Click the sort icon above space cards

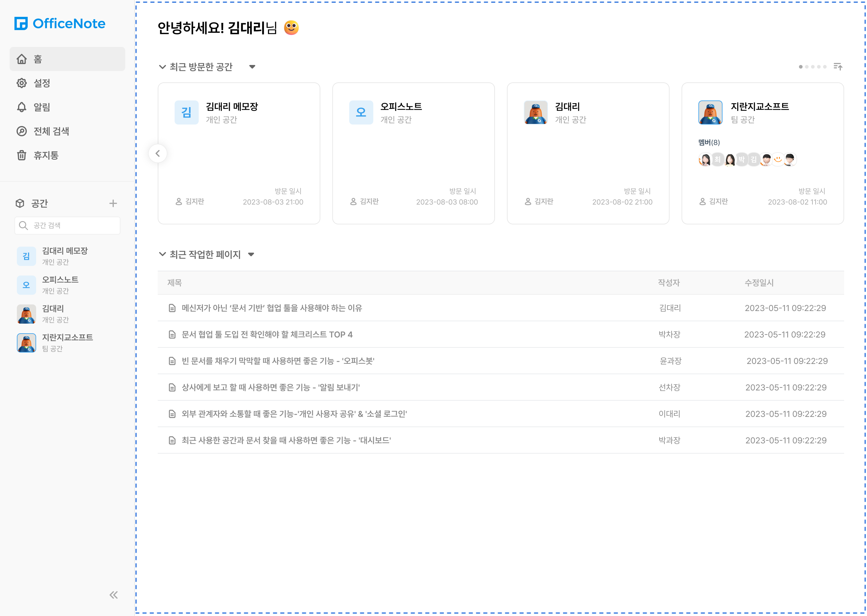[x=837, y=67]
